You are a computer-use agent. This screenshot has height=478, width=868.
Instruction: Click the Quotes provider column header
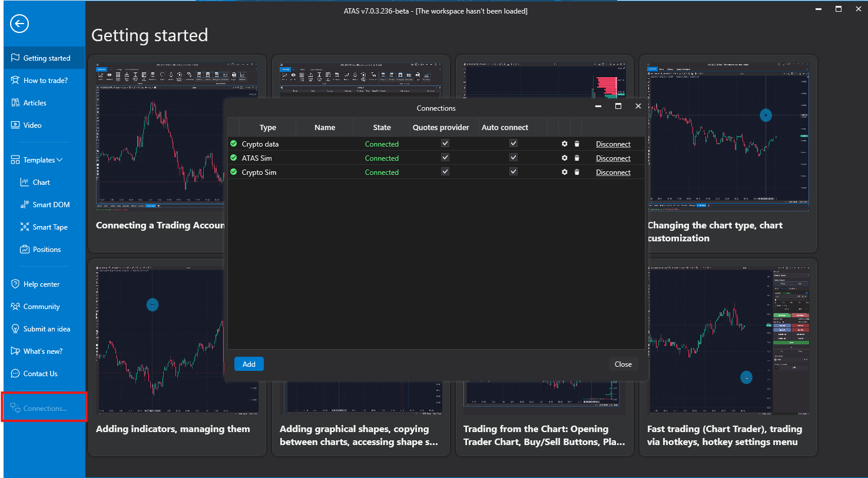point(441,127)
